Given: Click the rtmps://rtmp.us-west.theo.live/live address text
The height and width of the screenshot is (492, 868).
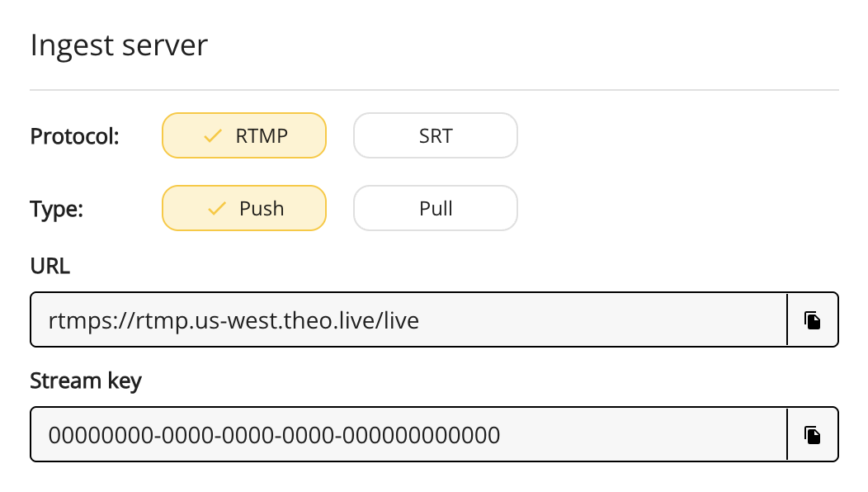Looking at the screenshot, I should click(x=234, y=320).
